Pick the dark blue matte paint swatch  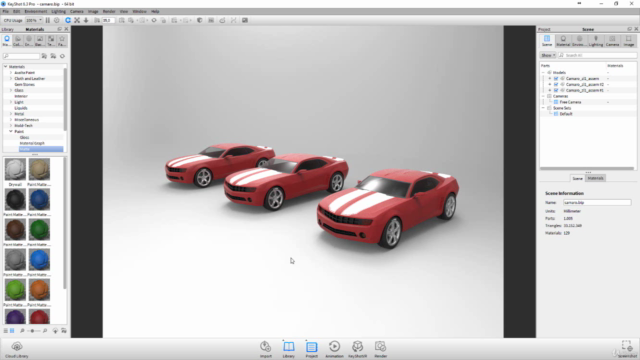click(39, 200)
